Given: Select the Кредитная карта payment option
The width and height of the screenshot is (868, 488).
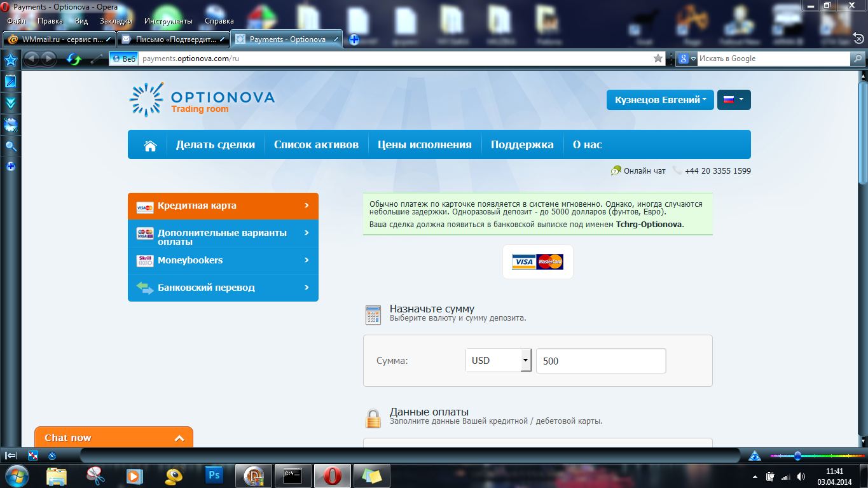Looking at the screenshot, I should pyautogui.click(x=223, y=206).
